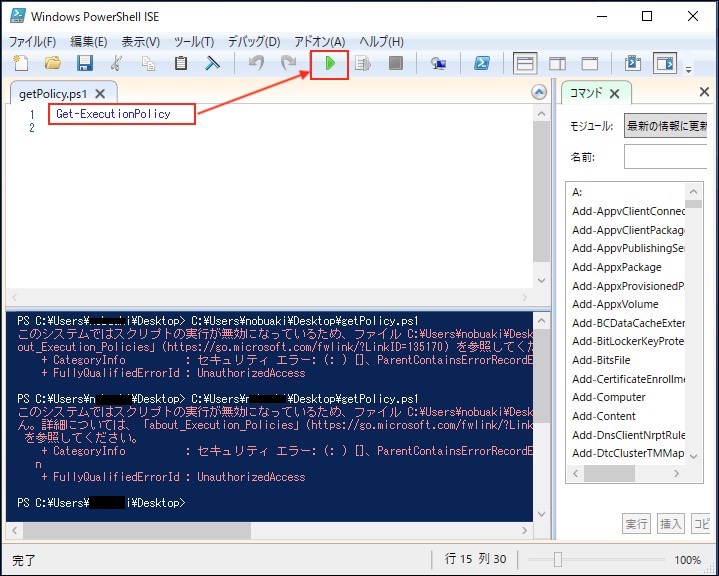
Task: Run selection toolbar icon
Action: (363, 63)
